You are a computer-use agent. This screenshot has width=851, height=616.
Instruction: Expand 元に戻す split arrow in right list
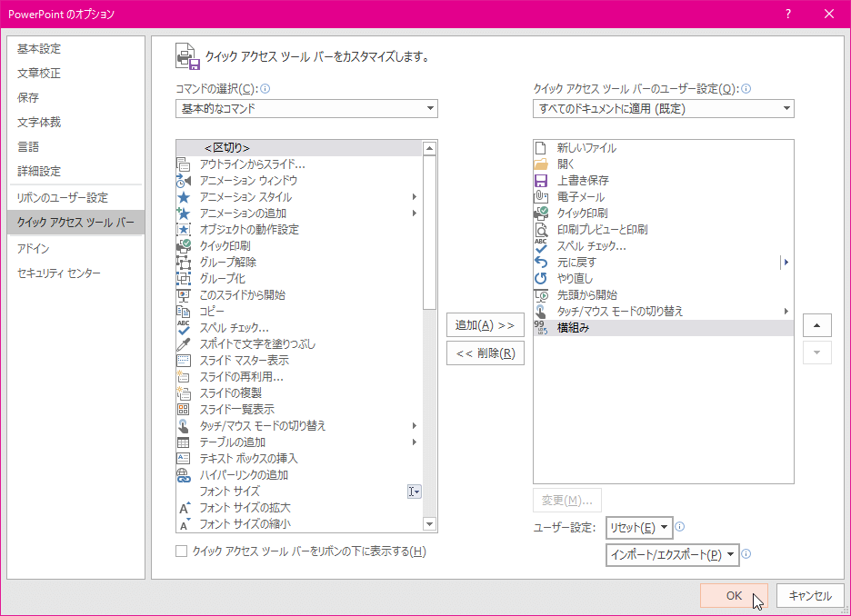tap(786, 263)
